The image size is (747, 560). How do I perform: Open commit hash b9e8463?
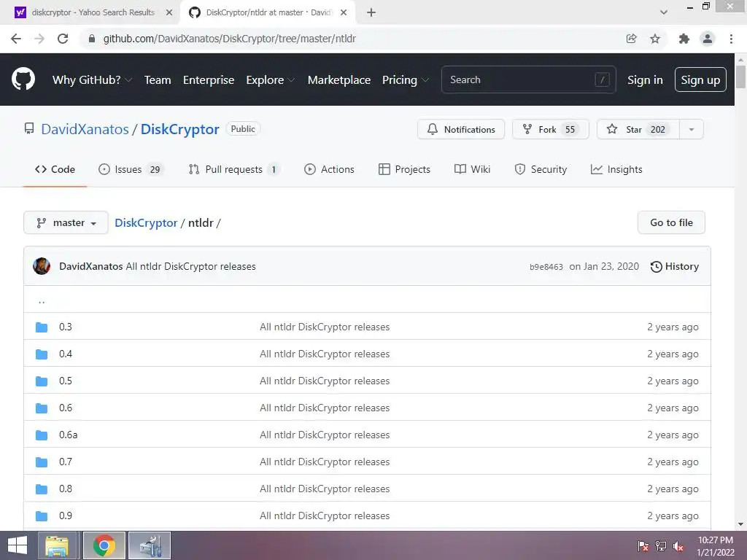tap(546, 267)
